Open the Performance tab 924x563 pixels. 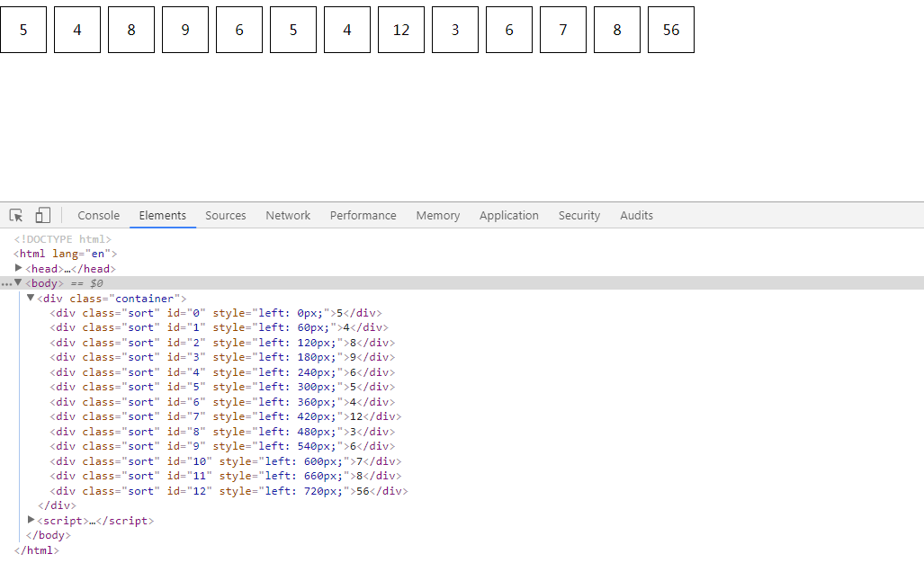(x=363, y=216)
